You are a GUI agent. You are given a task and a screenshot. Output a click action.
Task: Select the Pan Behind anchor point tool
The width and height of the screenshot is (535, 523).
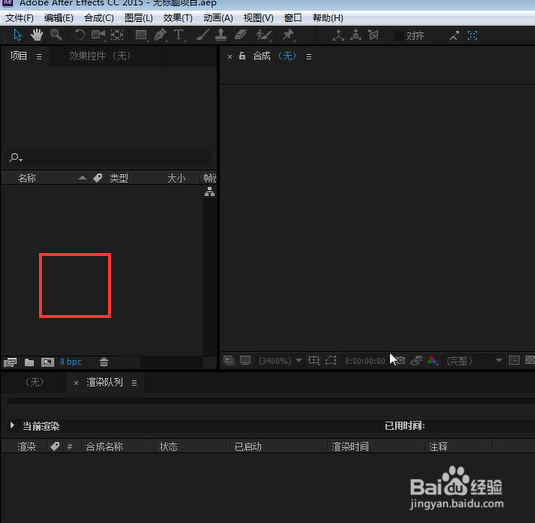click(x=117, y=35)
